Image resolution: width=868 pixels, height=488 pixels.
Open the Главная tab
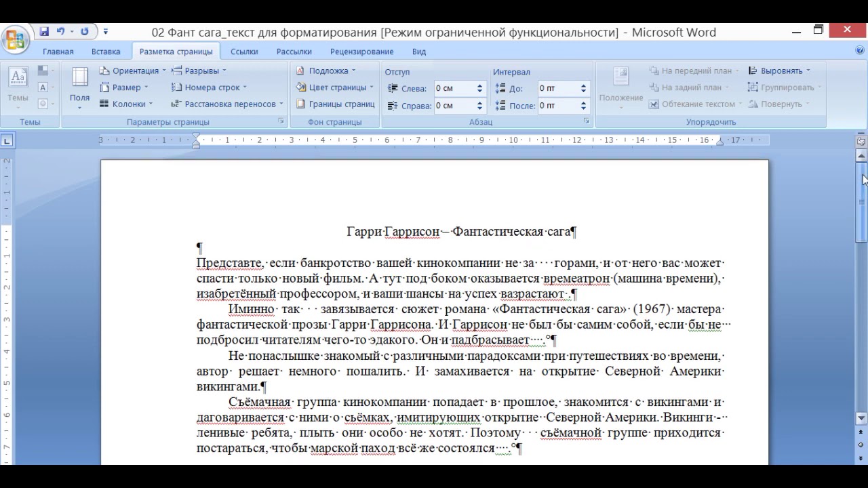[x=58, y=52]
